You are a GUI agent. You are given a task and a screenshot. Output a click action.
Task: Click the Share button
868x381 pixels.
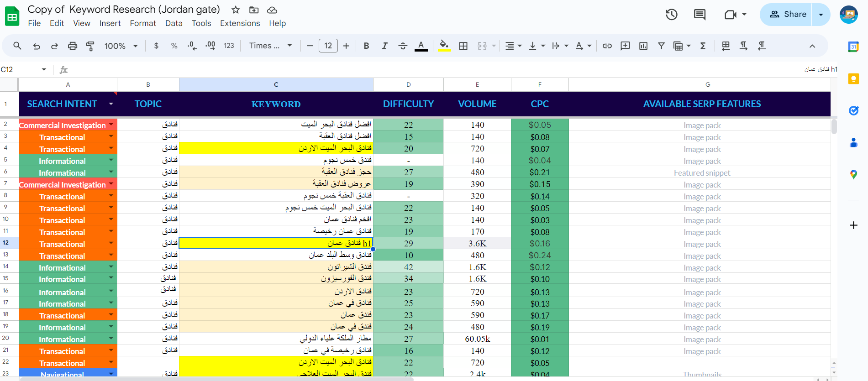click(787, 15)
